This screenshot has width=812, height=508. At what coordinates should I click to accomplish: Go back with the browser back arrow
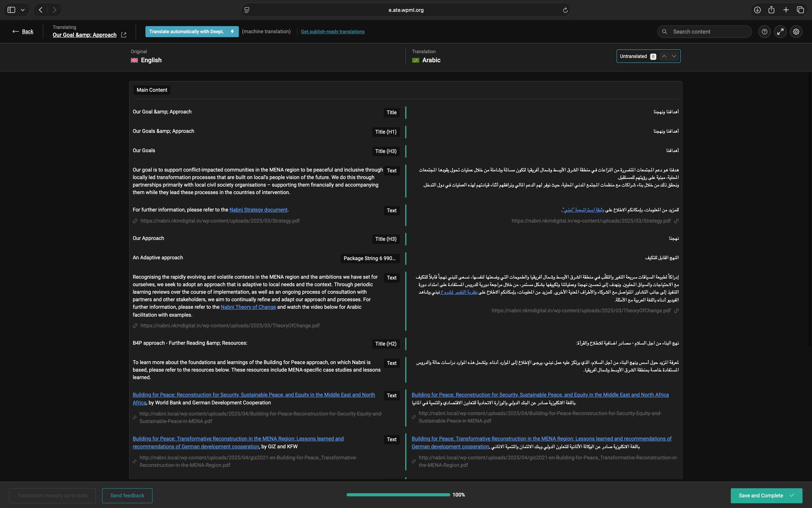(41, 10)
